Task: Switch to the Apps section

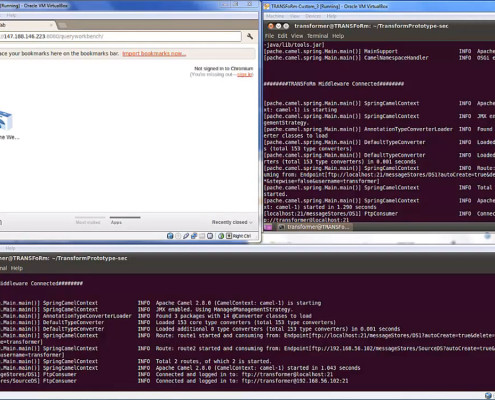Action: click(116, 222)
